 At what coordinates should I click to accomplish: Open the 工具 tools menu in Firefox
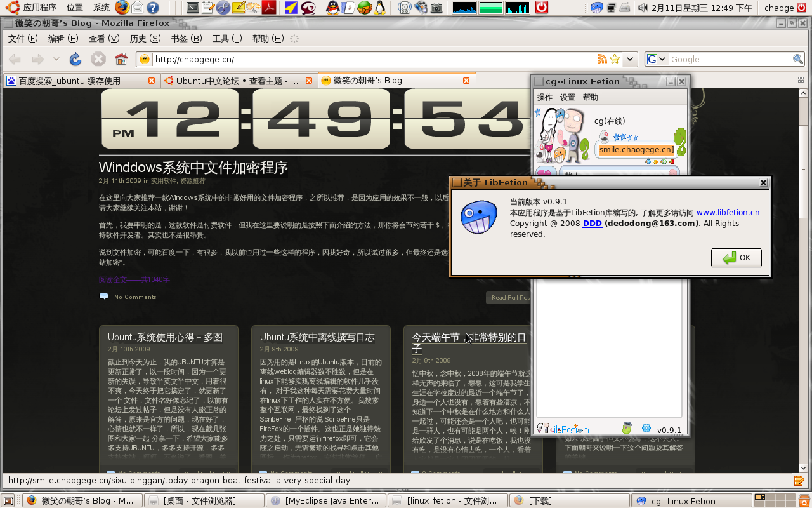point(226,39)
